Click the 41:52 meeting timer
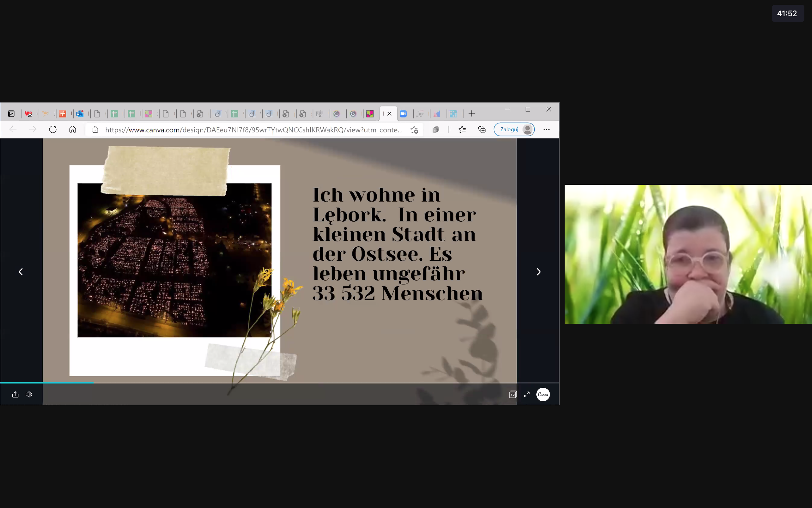Image resolution: width=812 pixels, height=508 pixels. click(787, 13)
